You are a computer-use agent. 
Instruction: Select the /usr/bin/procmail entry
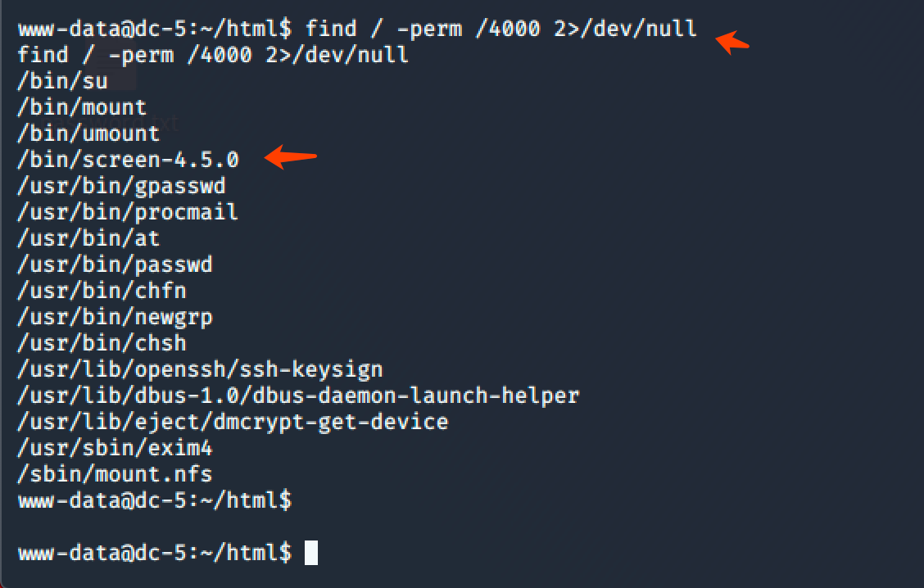(128, 212)
